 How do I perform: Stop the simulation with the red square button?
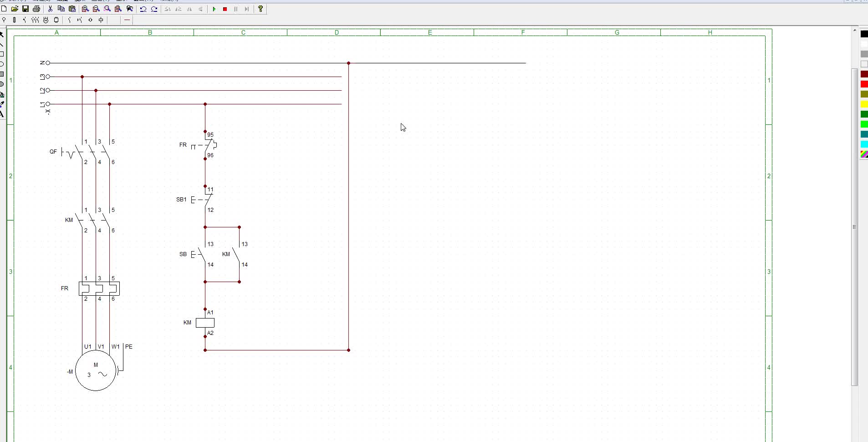[225, 9]
